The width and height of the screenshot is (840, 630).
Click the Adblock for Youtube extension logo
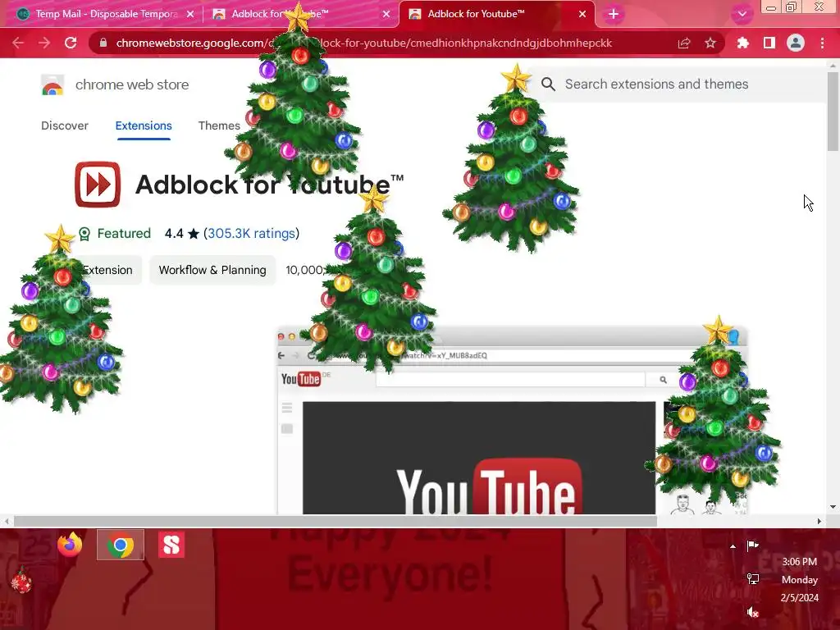click(98, 185)
